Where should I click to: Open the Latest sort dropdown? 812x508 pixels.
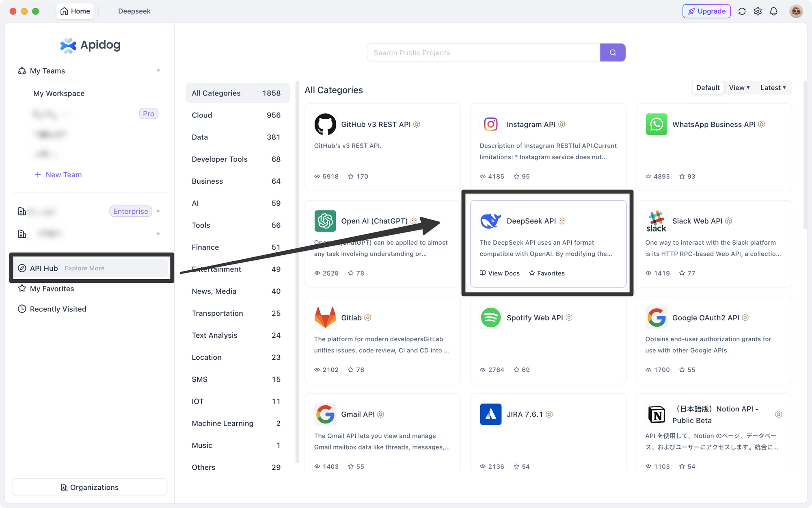tap(773, 87)
